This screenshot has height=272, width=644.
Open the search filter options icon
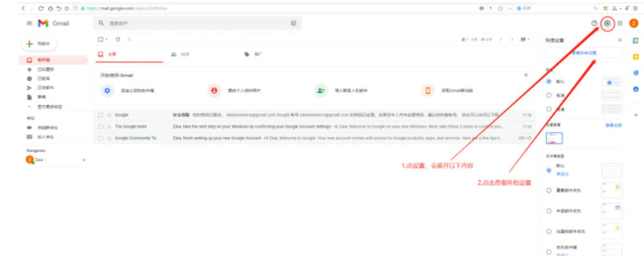293,23
